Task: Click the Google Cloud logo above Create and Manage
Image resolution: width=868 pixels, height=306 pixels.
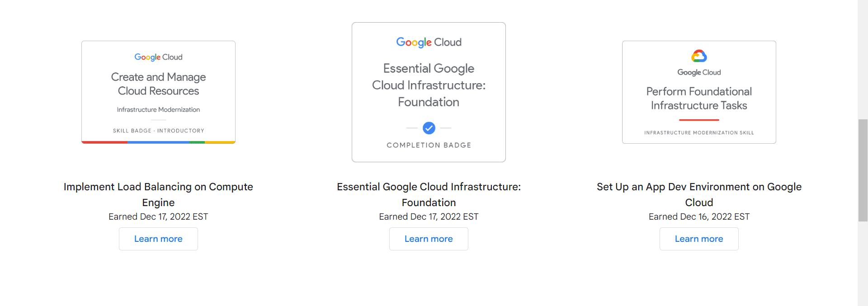Action: click(x=158, y=57)
